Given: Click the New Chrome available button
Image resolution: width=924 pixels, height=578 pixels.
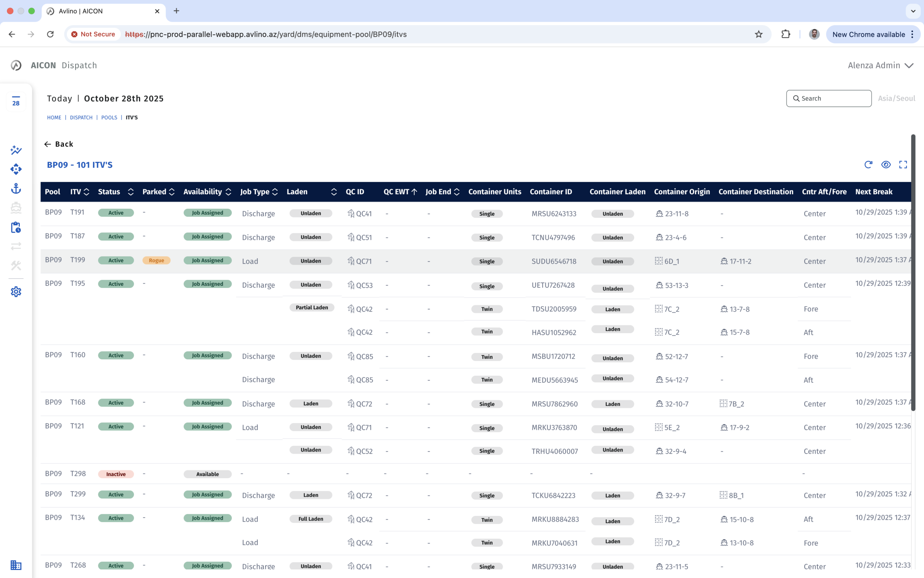Looking at the screenshot, I should click(x=873, y=34).
